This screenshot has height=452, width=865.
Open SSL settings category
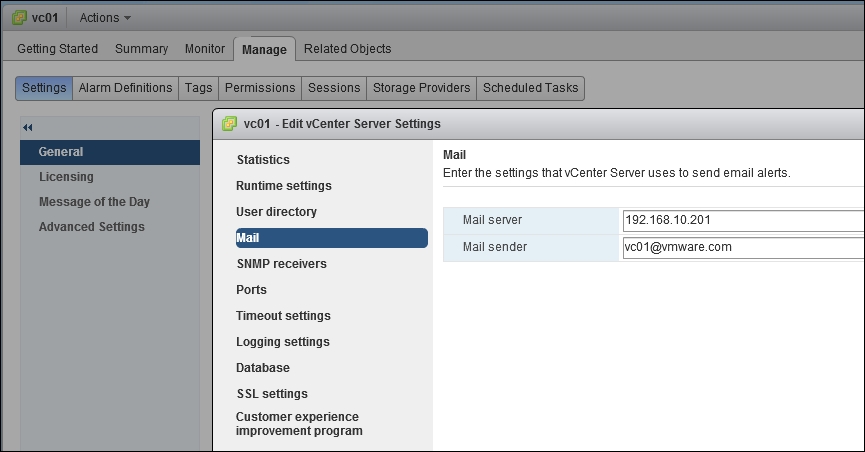272,393
